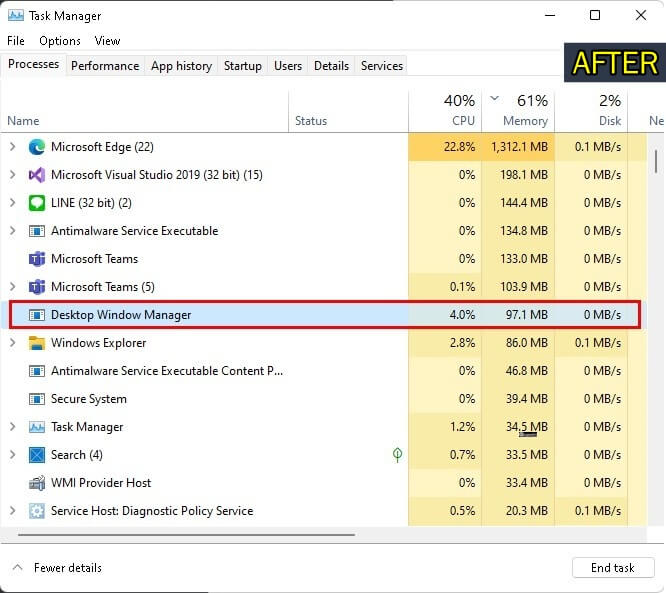666x593 pixels.
Task: Click the green LINE app icon
Action: 37,203
